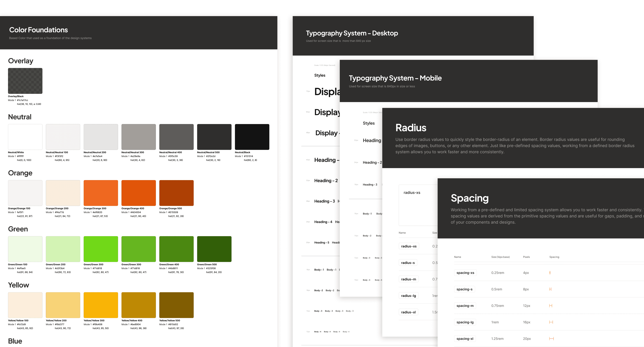Select the Green/Green 500 dark swatch
Screen dimensions: 644x347
click(214, 249)
